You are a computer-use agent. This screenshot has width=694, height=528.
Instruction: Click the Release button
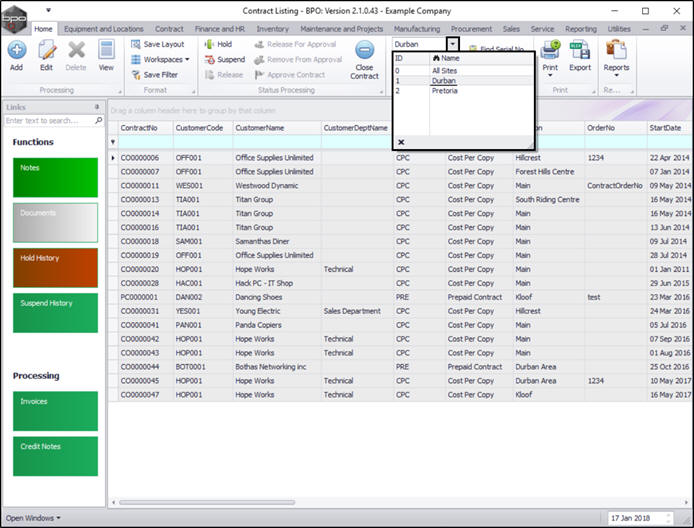tap(224, 75)
